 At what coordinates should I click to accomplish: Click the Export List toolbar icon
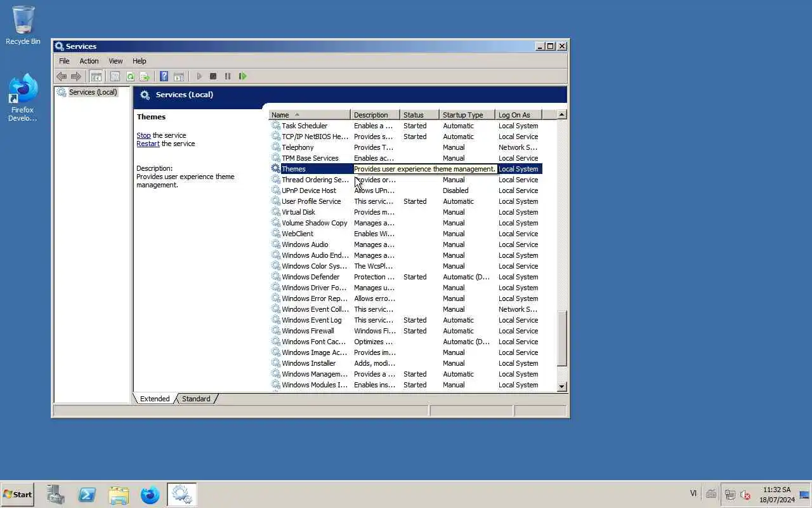(x=145, y=76)
